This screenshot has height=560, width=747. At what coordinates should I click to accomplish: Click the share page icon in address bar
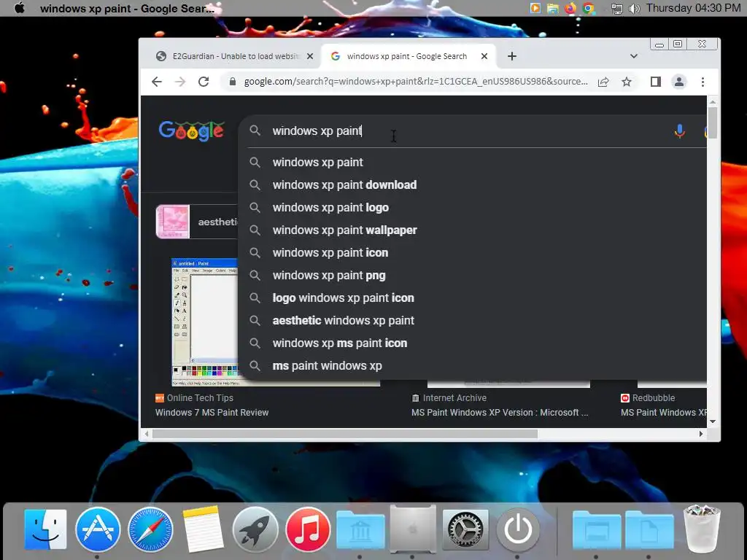click(603, 82)
